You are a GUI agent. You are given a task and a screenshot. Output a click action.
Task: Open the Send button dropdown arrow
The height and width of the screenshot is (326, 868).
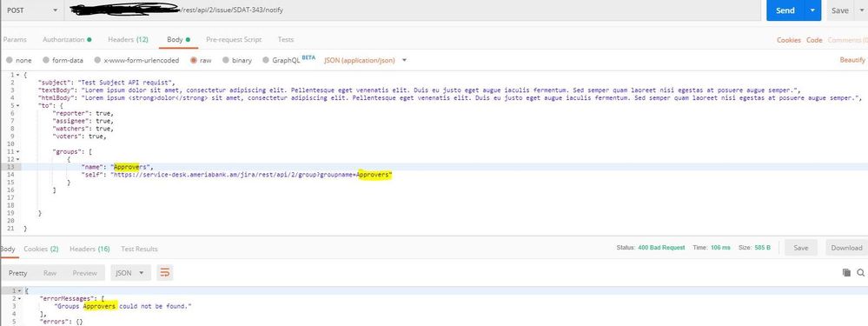point(812,10)
